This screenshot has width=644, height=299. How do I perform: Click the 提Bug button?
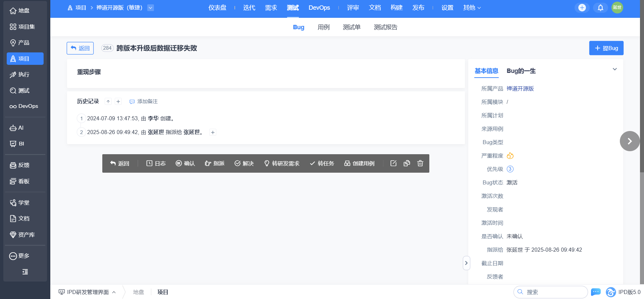tap(606, 48)
